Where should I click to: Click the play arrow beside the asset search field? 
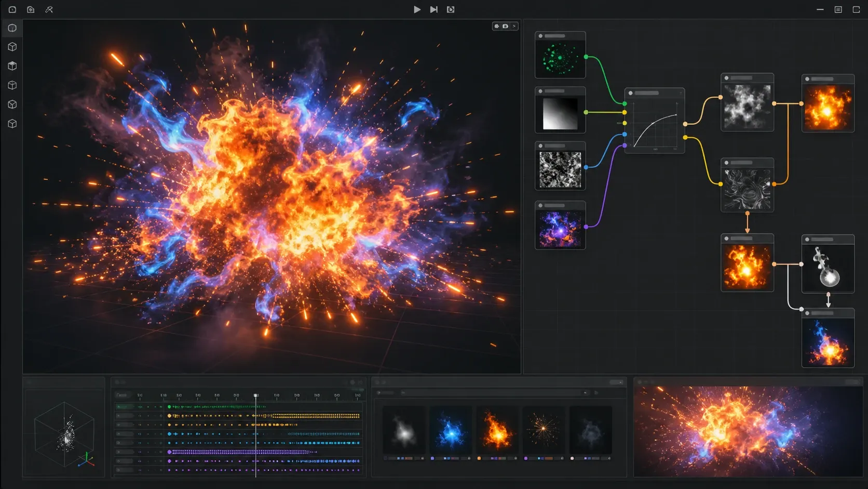coord(596,393)
